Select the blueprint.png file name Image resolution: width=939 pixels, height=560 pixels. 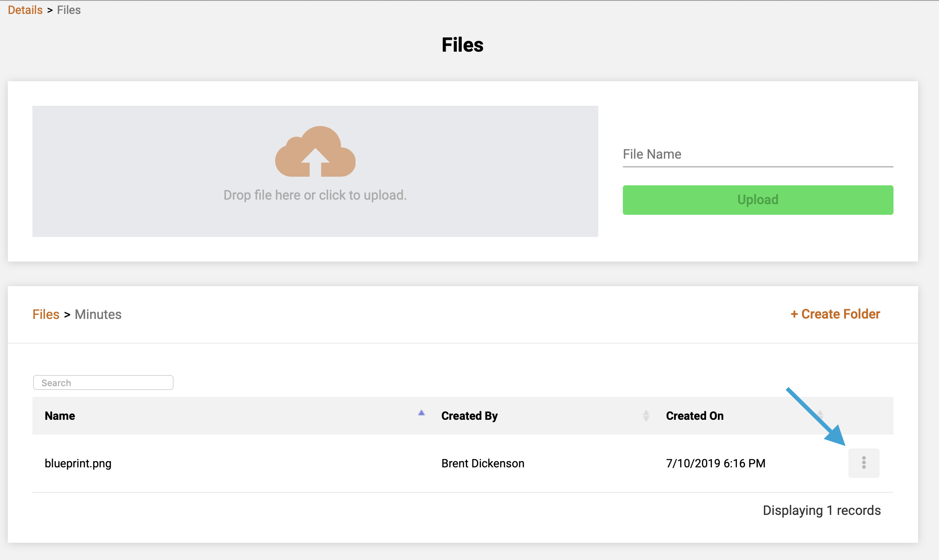(78, 463)
